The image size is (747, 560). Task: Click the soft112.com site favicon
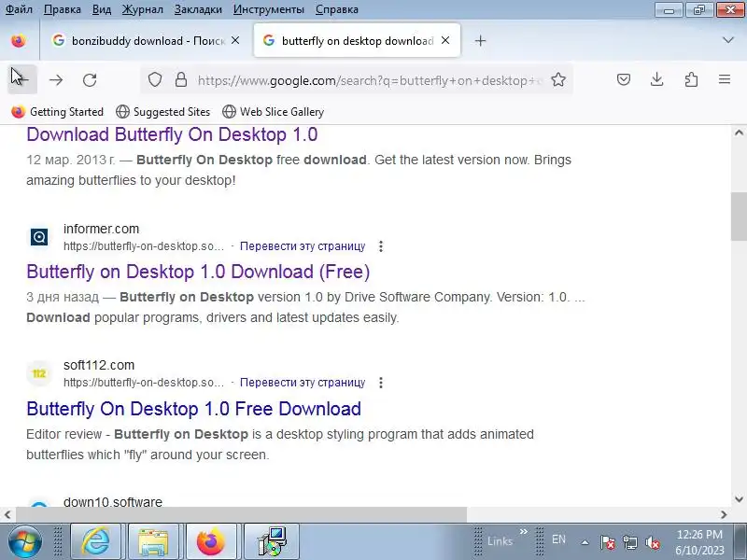(39, 373)
